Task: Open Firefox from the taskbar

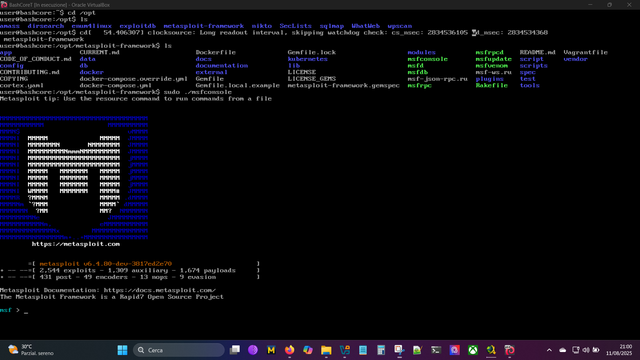Action: (x=289, y=350)
